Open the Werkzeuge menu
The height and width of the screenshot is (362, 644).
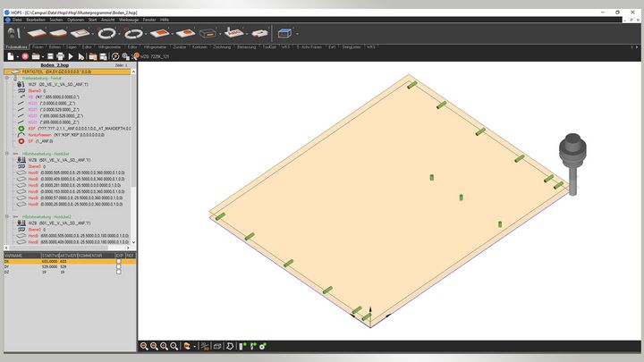pyautogui.click(x=129, y=19)
